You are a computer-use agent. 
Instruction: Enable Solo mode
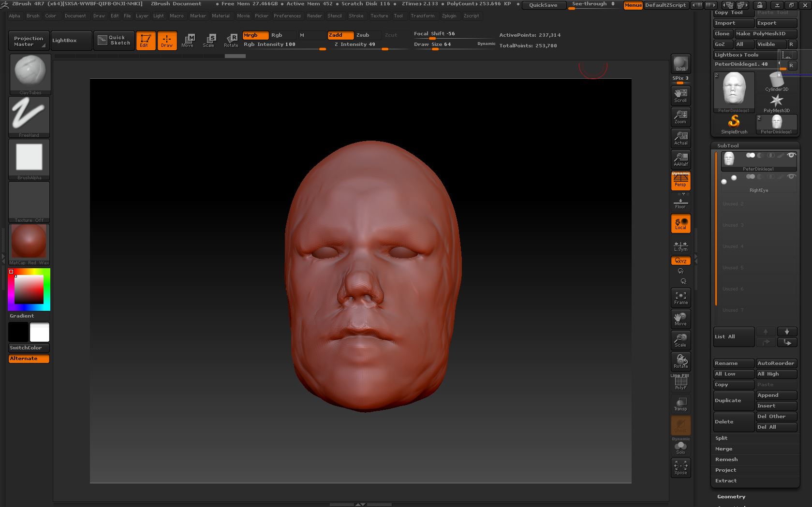(x=680, y=447)
